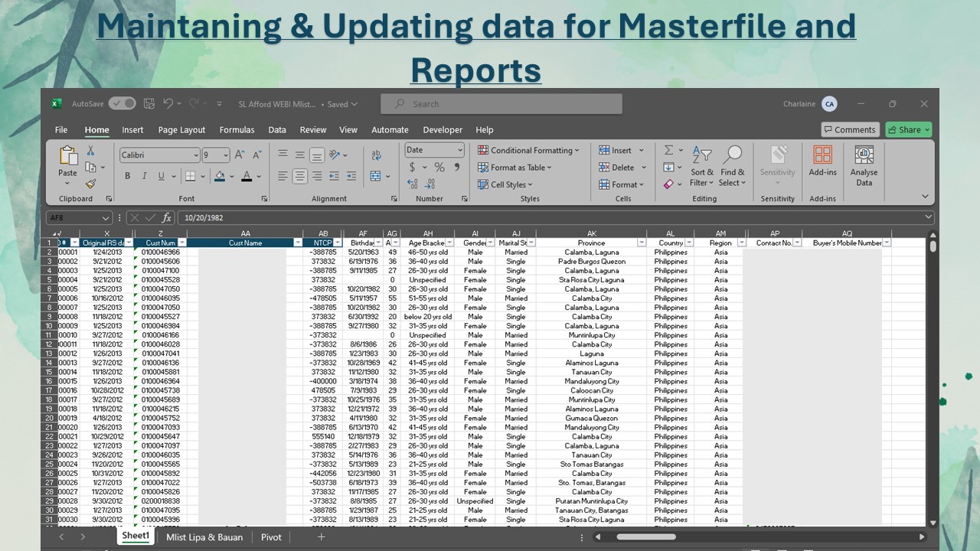Switch to the Insert ribbon tab
The width and height of the screenshot is (980, 551).
(x=132, y=130)
